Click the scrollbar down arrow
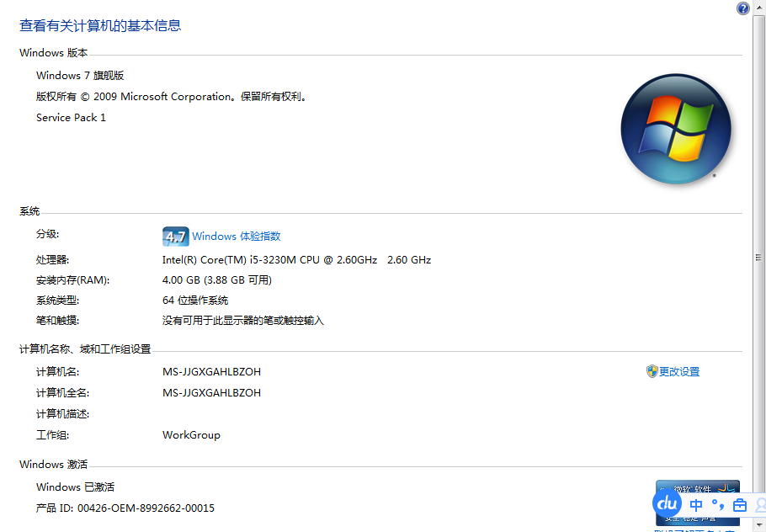Screen dimensions: 766x532 [x=759, y=525]
